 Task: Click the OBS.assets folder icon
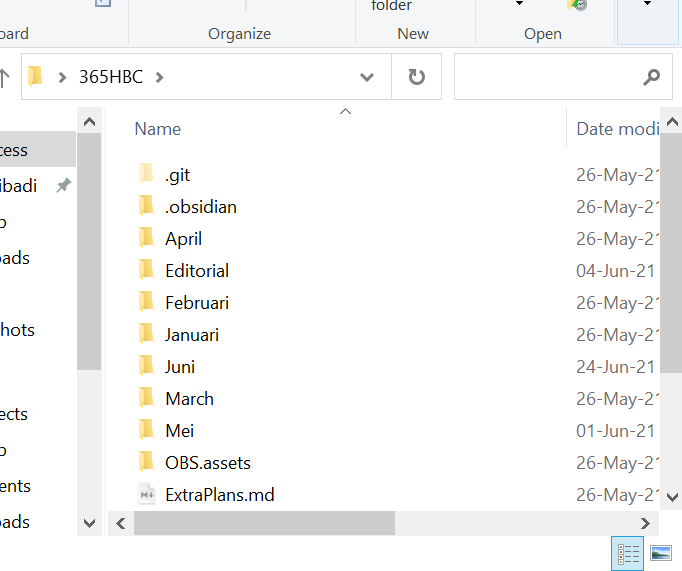(x=146, y=463)
